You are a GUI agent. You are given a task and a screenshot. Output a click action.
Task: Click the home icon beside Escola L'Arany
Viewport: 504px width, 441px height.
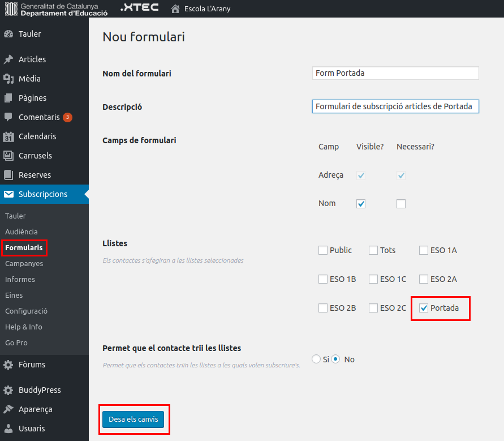tap(175, 9)
